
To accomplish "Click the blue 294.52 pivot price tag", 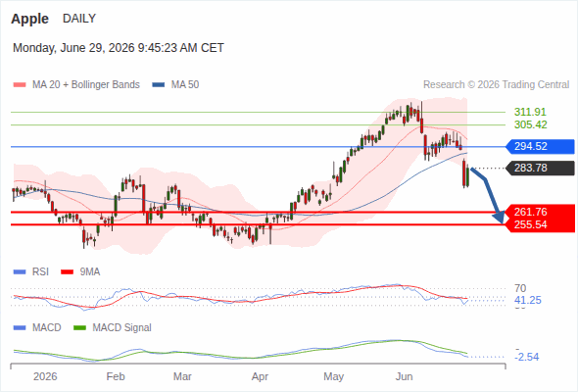I will coord(540,146).
